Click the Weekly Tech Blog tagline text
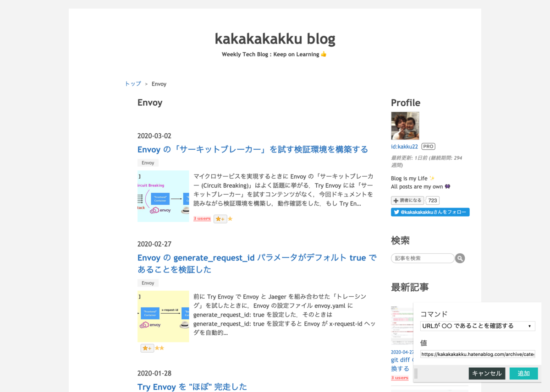The image size is (550, 392). click(x=274, y=54)
